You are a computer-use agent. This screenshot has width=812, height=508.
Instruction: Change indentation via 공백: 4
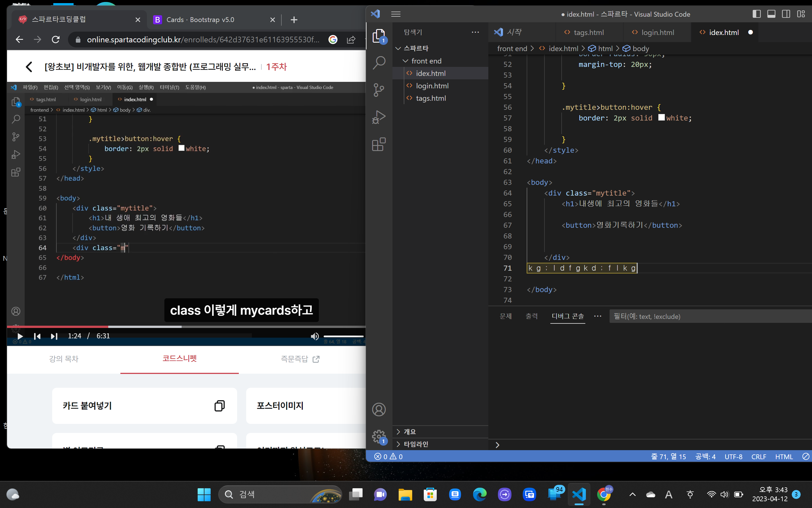(705, 457)
